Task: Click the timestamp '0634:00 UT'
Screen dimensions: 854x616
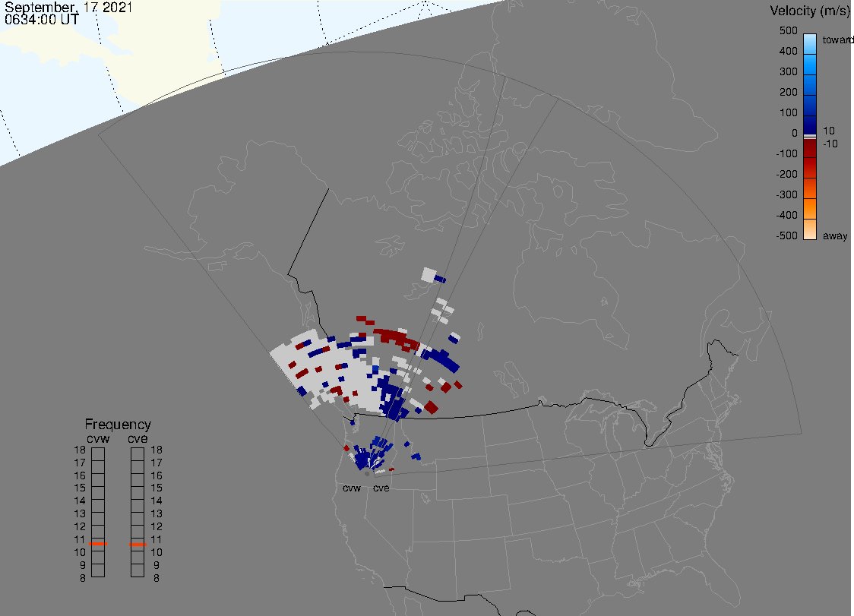Action: 43,21
